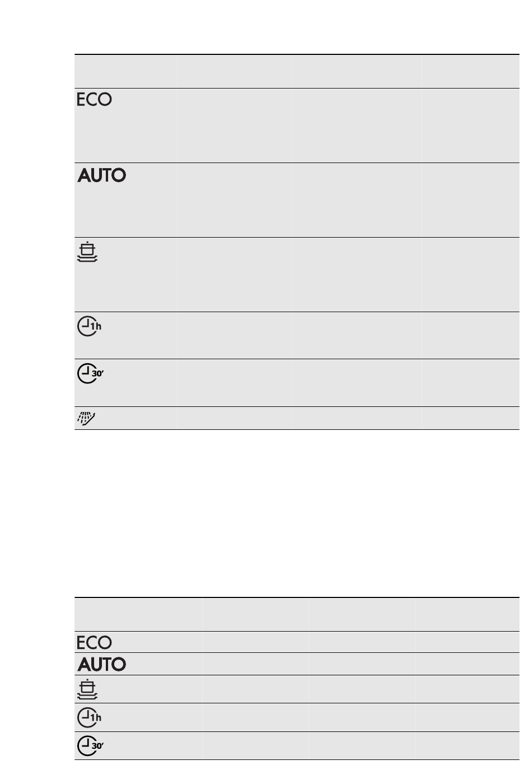Click the pot-and-plate icon in the lower table
The image size is (532, 774).
click(x=87, y=689)
